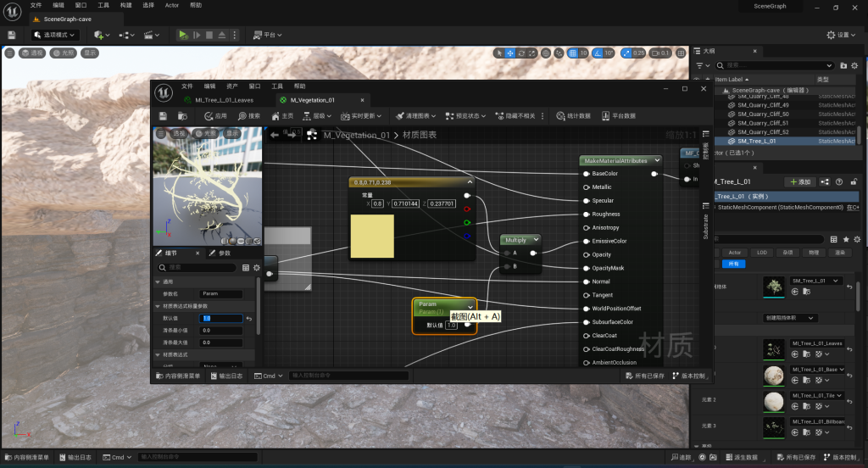
Task: Toggle surface snapping icon in viewport
Action: 559,53
